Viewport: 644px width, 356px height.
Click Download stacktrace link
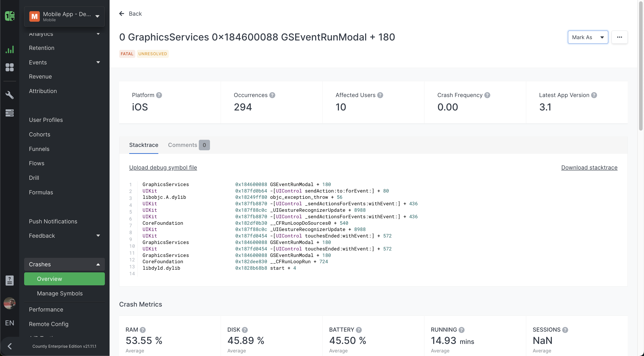tap(589, 167)
